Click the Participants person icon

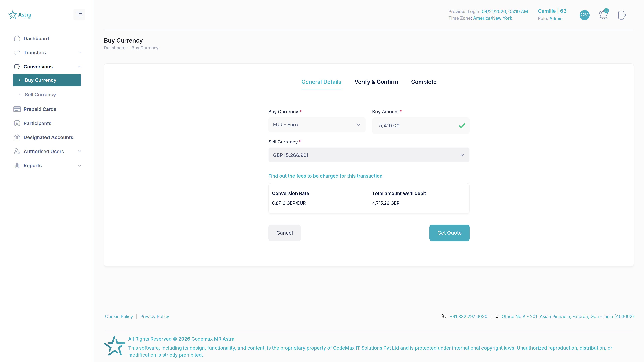tap(17, 123)
